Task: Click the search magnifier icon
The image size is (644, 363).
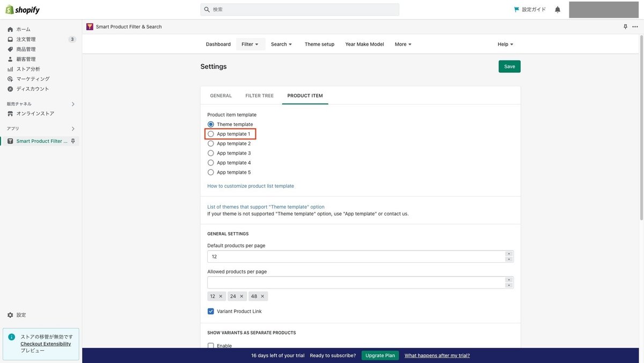Action: (x=207, y=10)
